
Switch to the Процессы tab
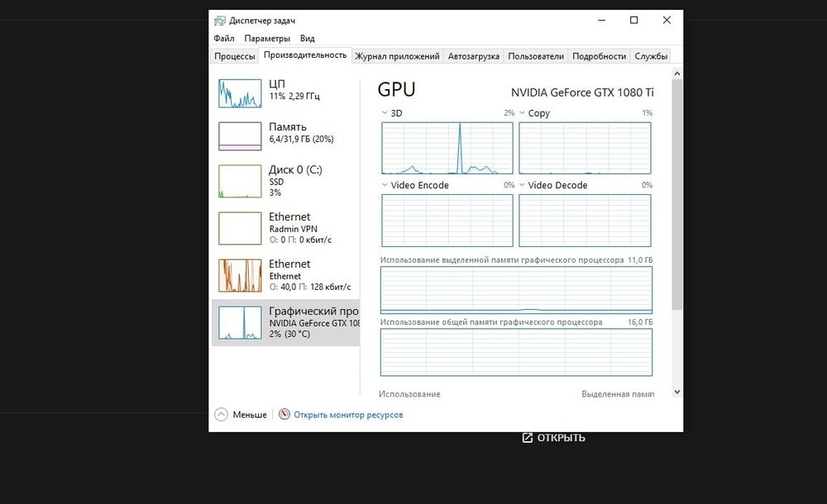pyautogui.click(x=235, y=56)
